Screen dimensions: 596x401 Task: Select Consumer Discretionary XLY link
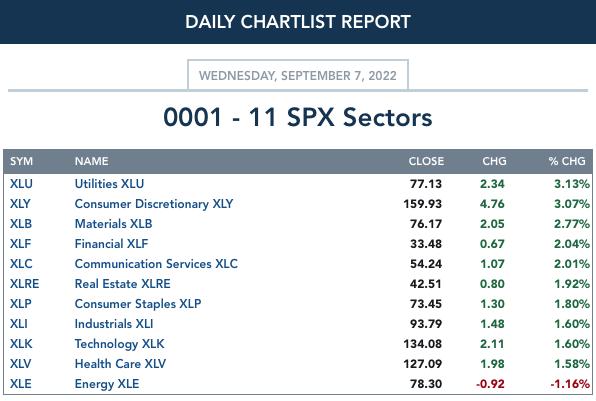click(154, 204)
